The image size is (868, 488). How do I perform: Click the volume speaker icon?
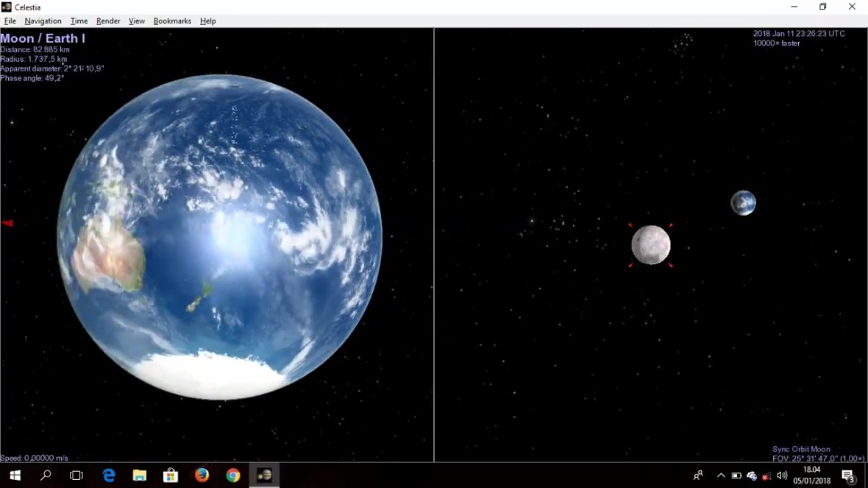[782, 475]
